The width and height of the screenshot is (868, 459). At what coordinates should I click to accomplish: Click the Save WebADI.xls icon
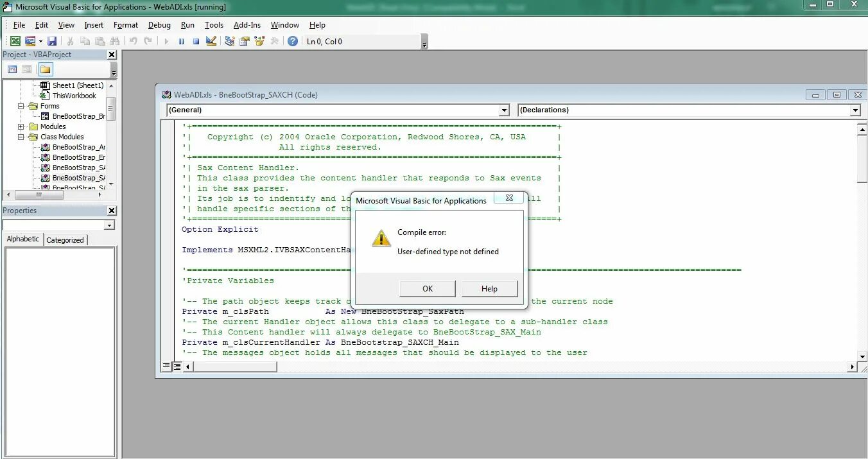tap(52, 41)
